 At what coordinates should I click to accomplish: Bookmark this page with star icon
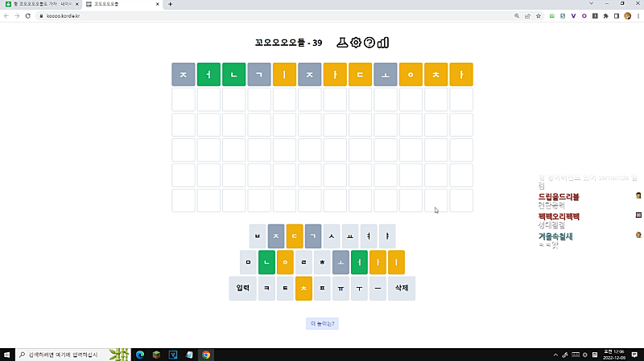click(x=539, y=16)
